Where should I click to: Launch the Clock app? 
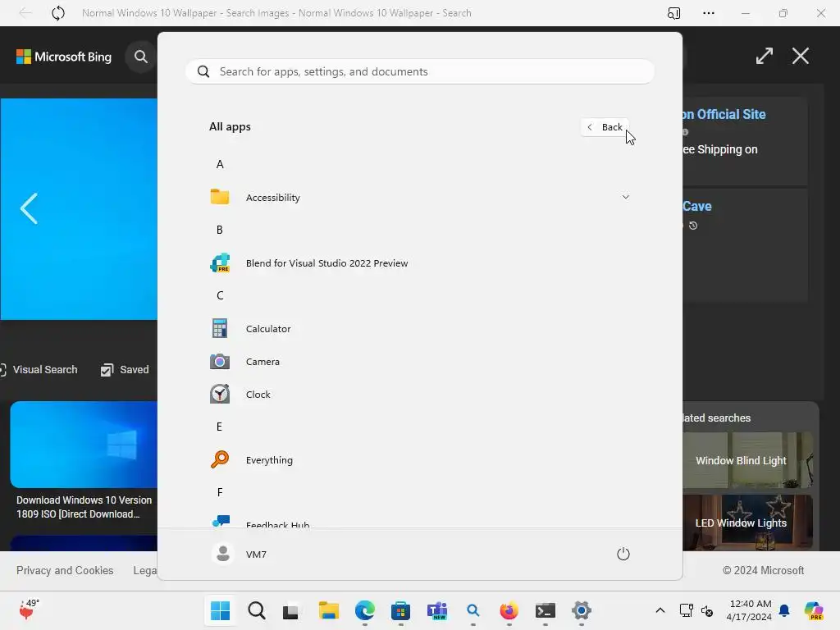[419, 395]
